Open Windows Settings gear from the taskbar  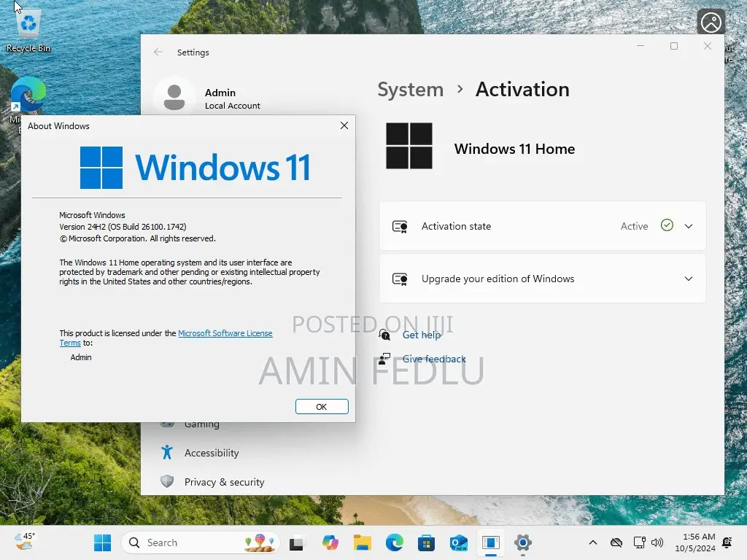pos(523,542)
